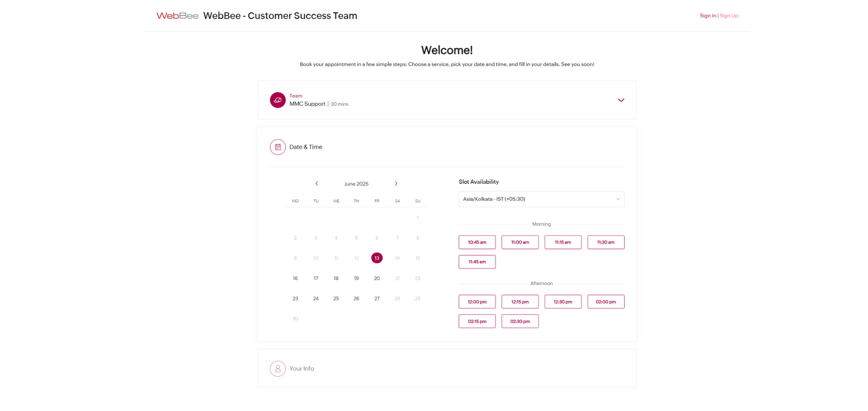Select the 11:45 am slot

coord(477,262)
